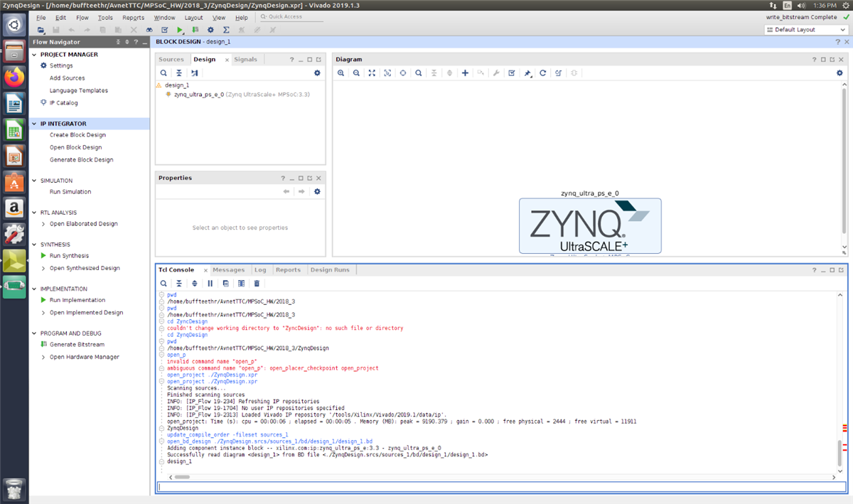Pause Tcl Console output

tap(210, 283)
